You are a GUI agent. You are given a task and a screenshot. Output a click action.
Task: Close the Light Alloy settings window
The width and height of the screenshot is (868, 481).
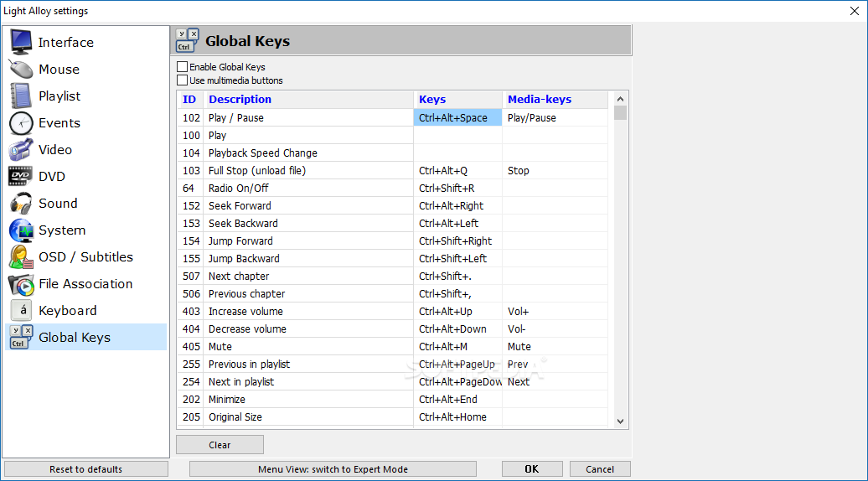click(x=854, y=11)
